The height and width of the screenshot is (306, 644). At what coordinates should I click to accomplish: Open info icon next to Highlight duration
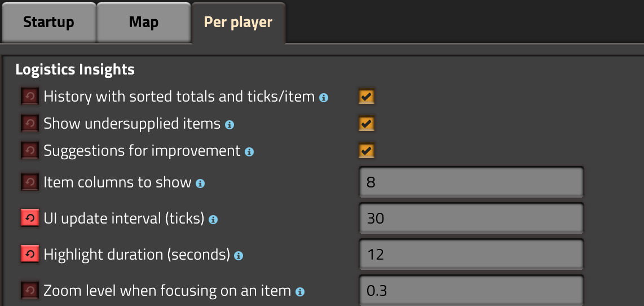pyautogui.click(x=239, y=256)
